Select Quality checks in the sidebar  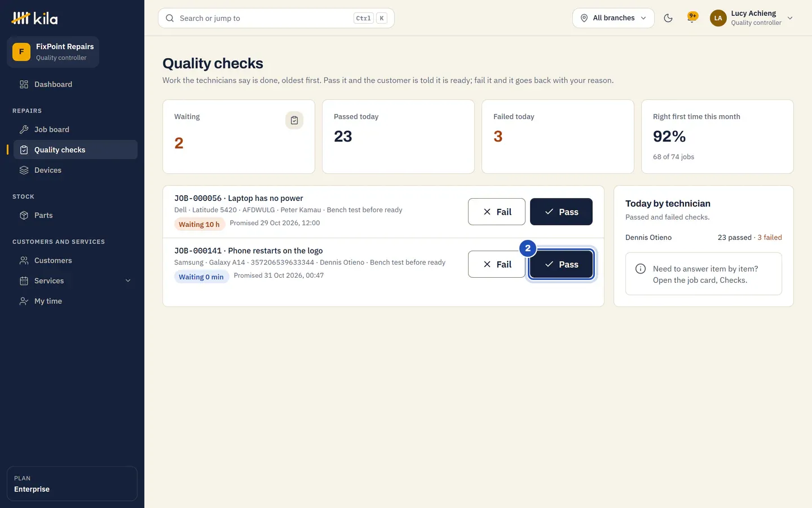pyautogui.click(x=76, y=150)
